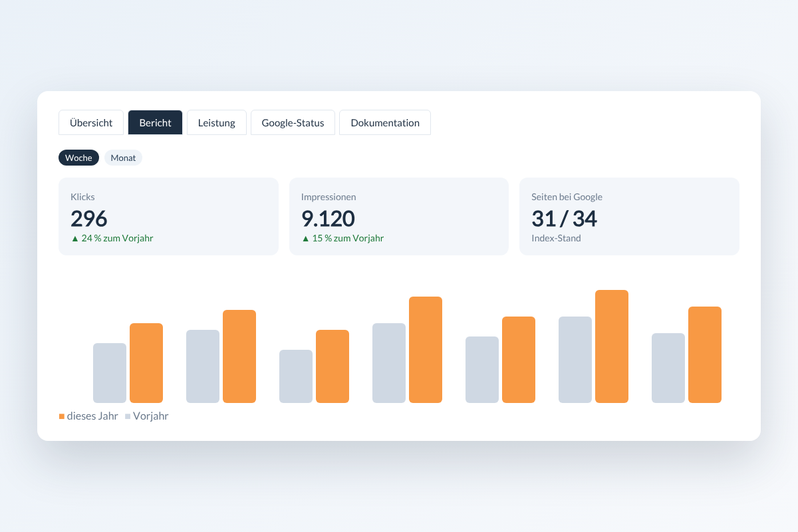The height and width of the screenshot is (532, 798).
Task: Click the Seiten bei Google card title
Action: tap(567, 197)
